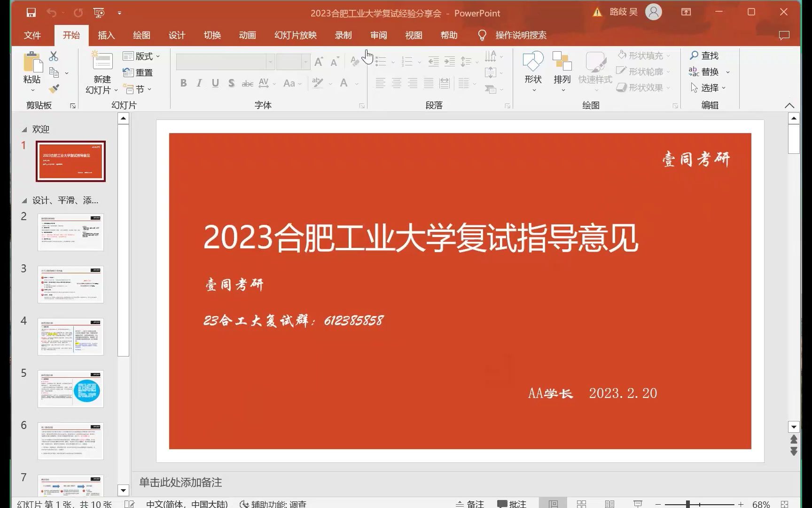This screenshot has height=508, width=812.
Task: Reset the slide with 重置
Action: point(138,72)
